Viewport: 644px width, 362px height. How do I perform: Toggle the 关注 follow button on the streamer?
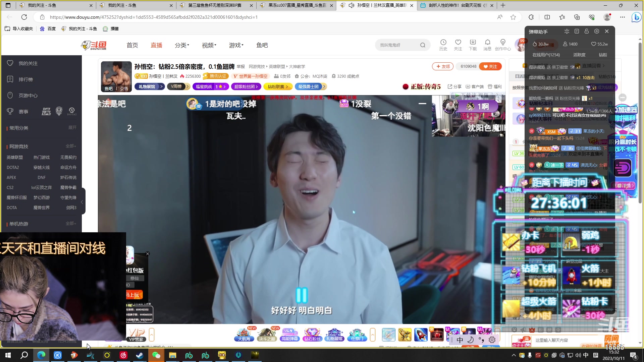490,66
